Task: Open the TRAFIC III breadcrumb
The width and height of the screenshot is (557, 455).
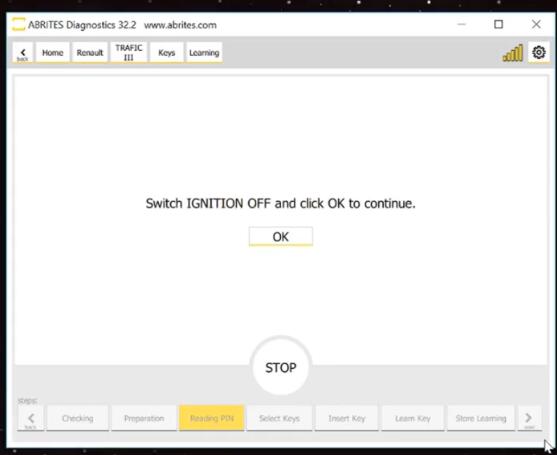Action: (129, 53)
